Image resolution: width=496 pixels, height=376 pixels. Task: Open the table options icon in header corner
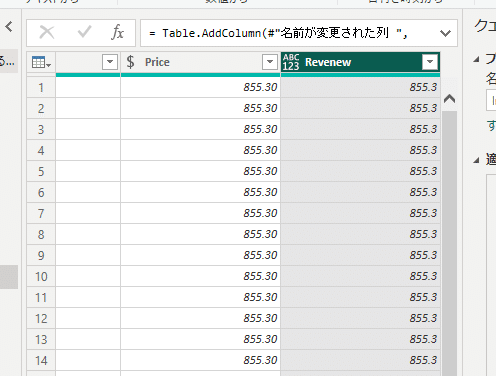coord(41,62)
